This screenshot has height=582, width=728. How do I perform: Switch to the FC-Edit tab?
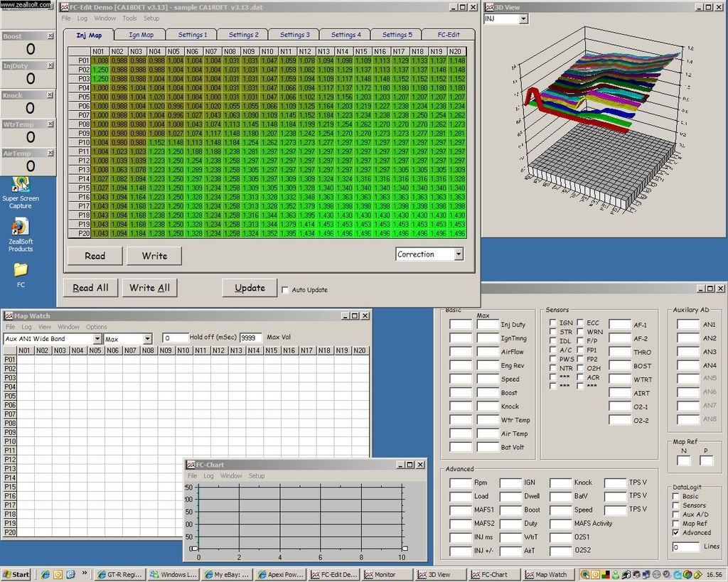[449, 35]
